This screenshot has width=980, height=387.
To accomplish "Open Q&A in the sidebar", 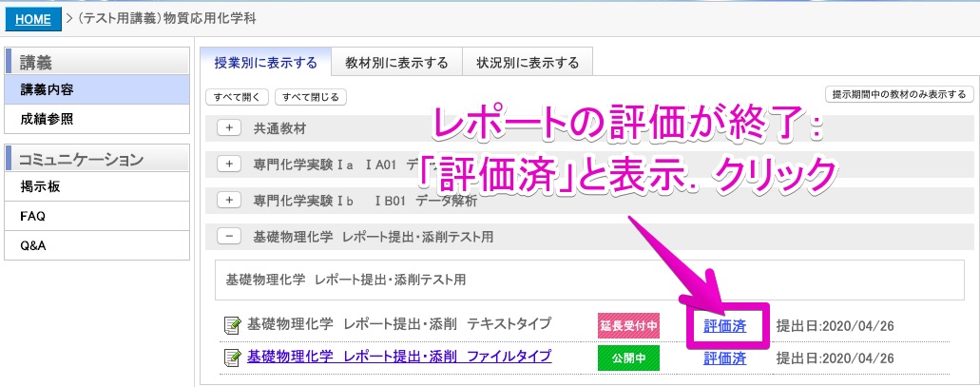I will 97,245.
